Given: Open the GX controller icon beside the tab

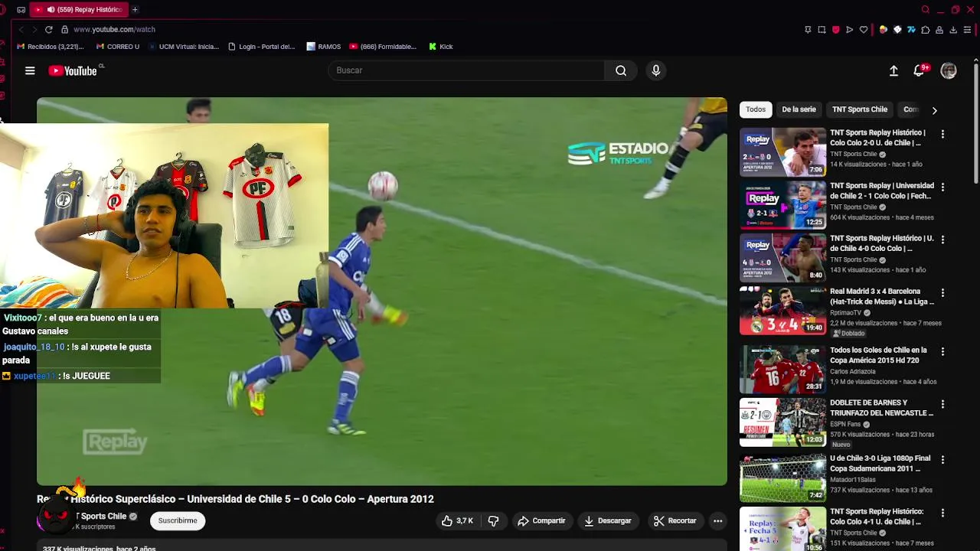Looking at the screenshot, I should (x=21, y=10).
